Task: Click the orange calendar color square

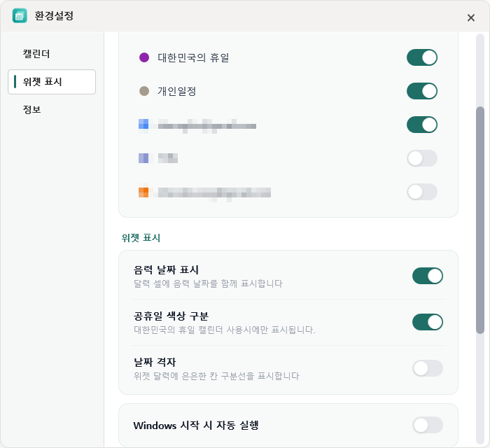Action: (143, 192)
